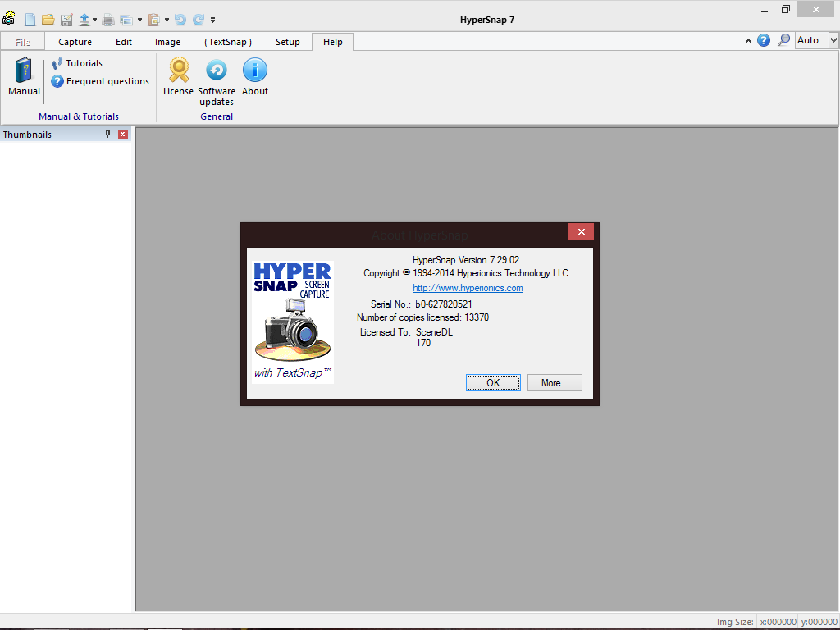Viewport: 840px width, 630px height.
Task: Switch to the Setup ribbon tab
Action: coord(288,42)
